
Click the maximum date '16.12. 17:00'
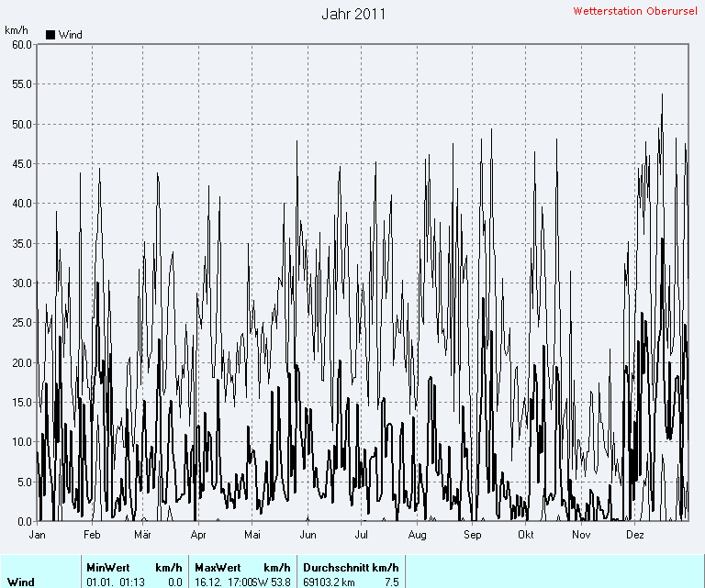[223, 582]
